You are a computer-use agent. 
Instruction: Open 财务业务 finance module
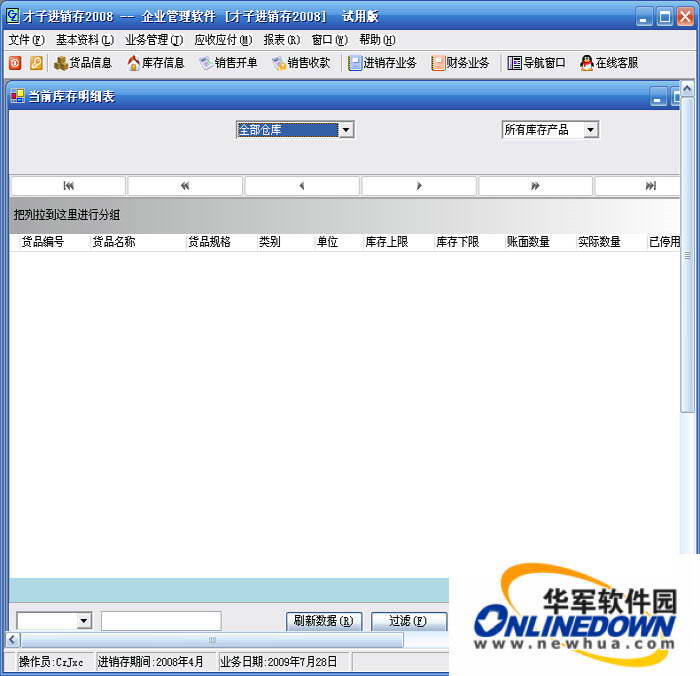[x=460, y=63]
